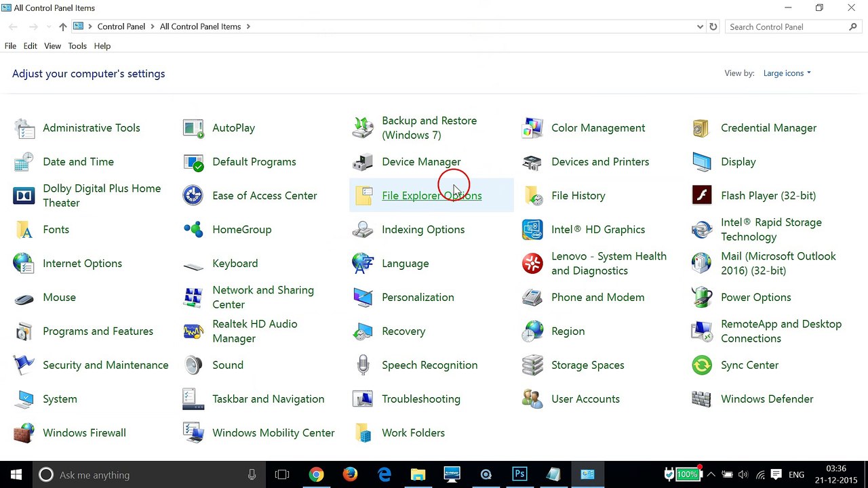The height and width of the screenshot is (488, 868).
Task: Open Backup and Restore icon
Action: pyautogui.click(x=363, y=128)
